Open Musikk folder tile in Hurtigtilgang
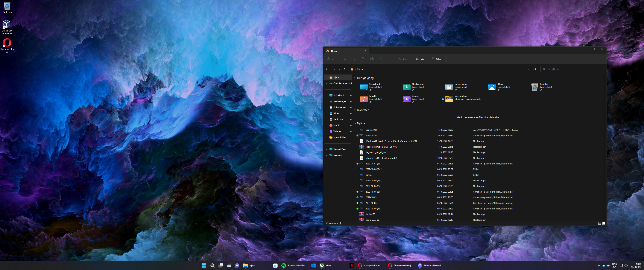Image resolution: width=644 pixels, height=270 pixels. pos(371,98)
